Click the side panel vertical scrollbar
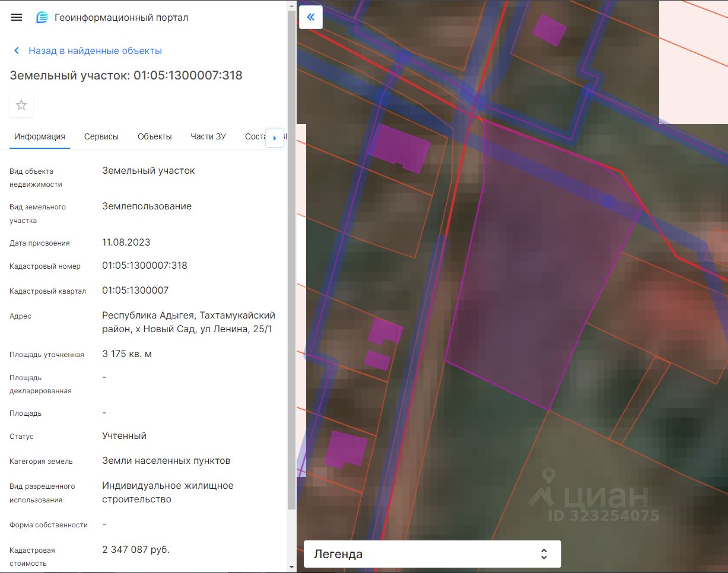The image size is (728, 573). (x=291, y=260)
